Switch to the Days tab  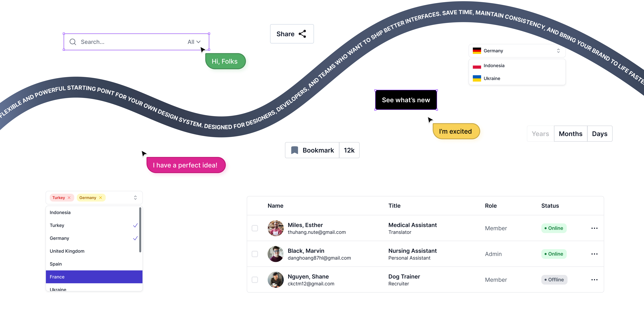599,134
